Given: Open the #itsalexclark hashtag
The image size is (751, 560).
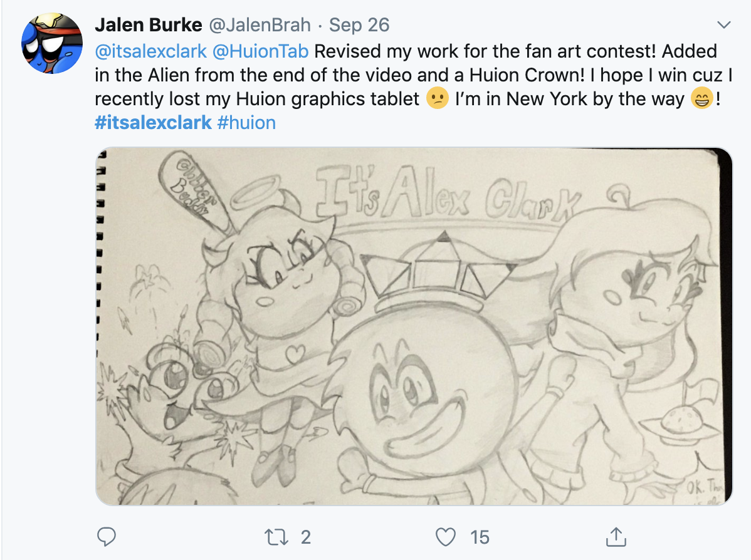Looking at the screenshot, I should (153, 123).
